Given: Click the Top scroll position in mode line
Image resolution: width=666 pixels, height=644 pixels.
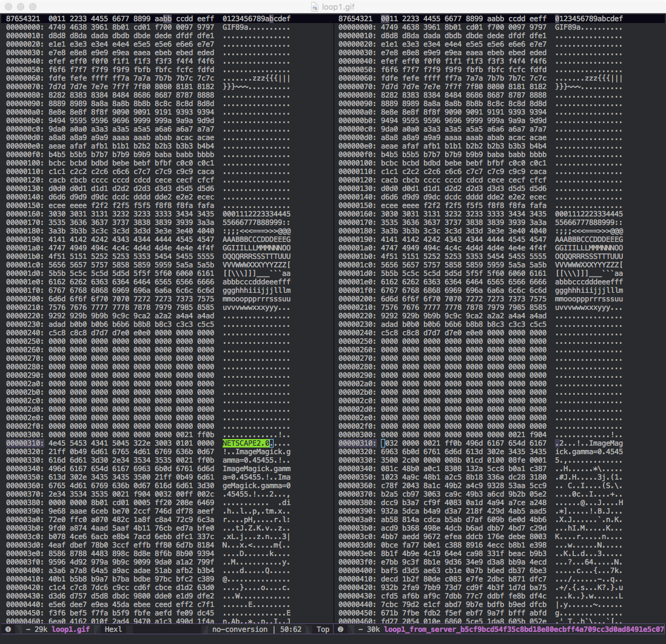Looking at the screenshot, I should [x=323, y=629].
